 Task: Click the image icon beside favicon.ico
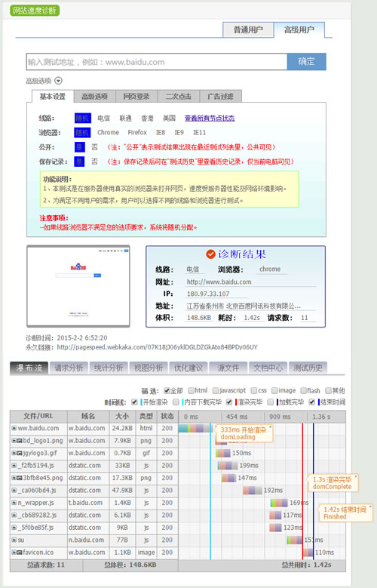tap(19, 553)
